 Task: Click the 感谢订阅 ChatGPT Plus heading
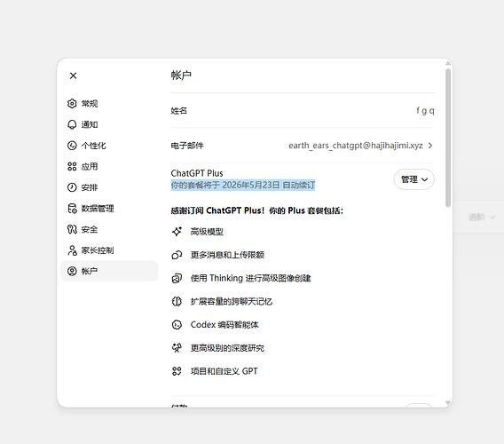[x=257, y=210]
